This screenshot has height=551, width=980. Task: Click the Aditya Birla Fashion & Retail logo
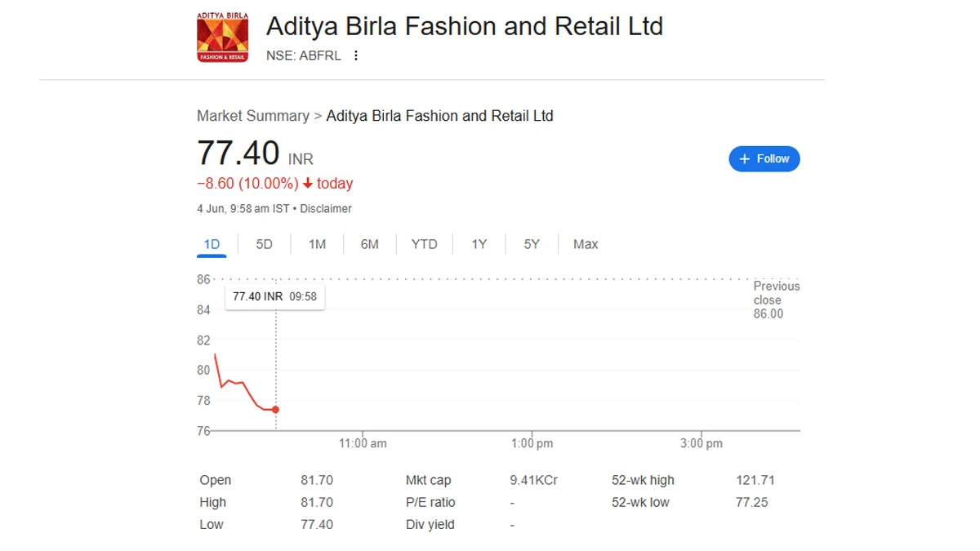[222, 38]
